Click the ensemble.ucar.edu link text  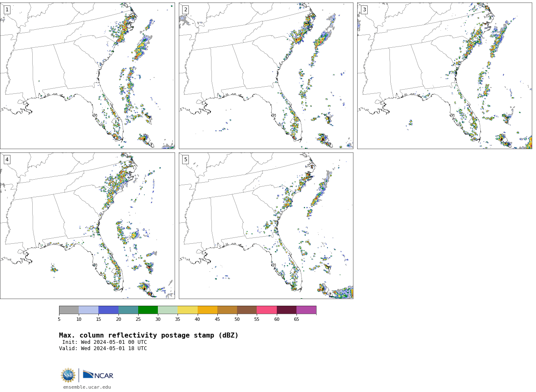pyautogui.click(x=87, y=387)
